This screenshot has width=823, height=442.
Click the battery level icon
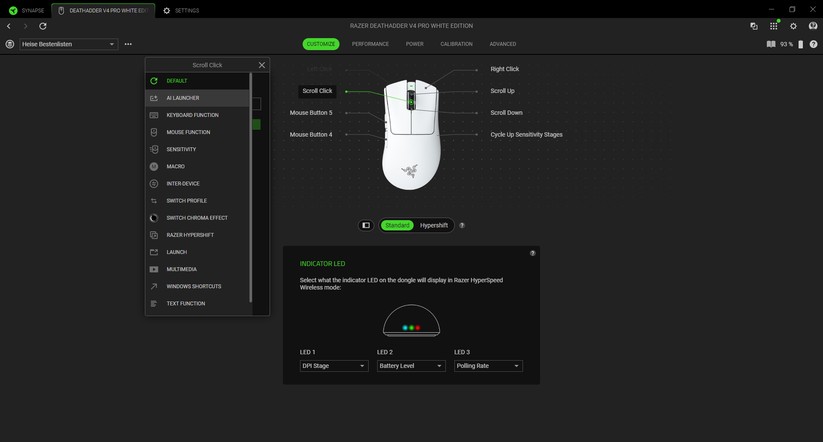point(800,44)
